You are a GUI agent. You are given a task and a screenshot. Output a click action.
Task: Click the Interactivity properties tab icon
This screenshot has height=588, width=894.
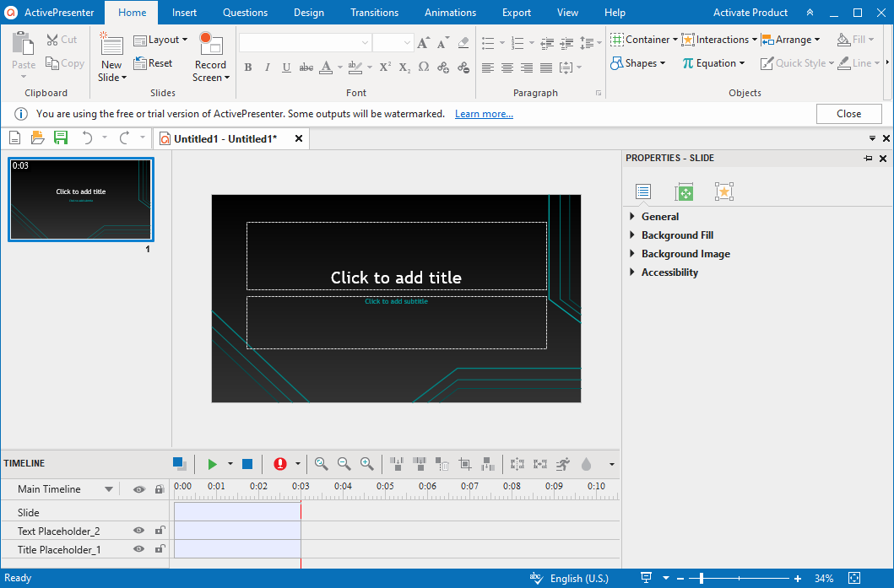(x=723, y=192)
